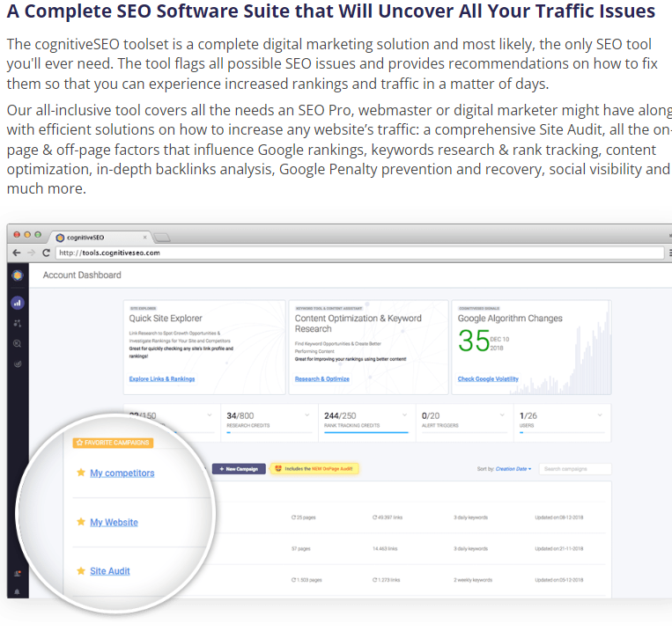Close the cognitiveSEO browser tab

[x=144, y=237]
